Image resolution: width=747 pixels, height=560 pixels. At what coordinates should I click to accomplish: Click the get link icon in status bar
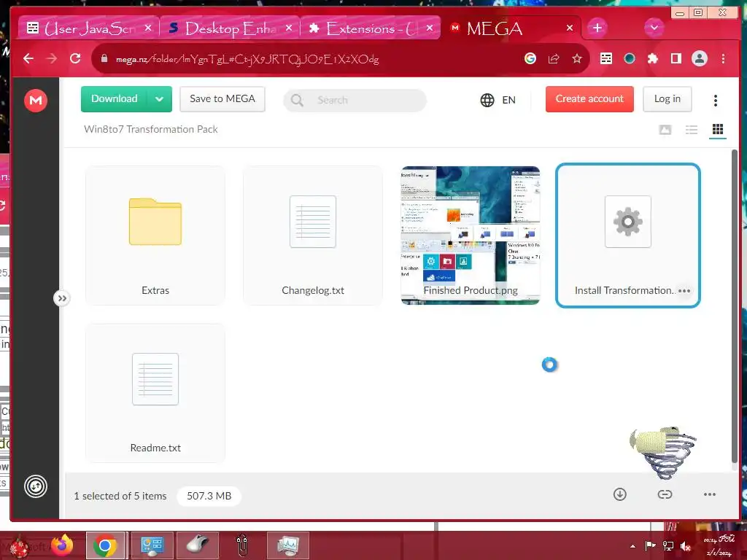665,495
